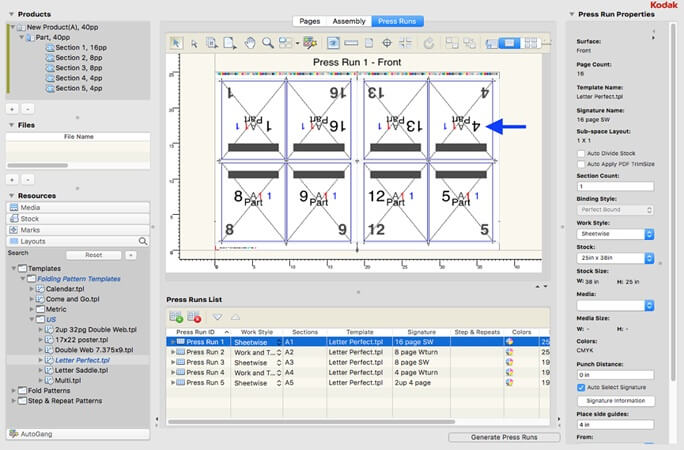Click the Section Count input field
Screen dimensions: 684x450
tap(615, 187)
